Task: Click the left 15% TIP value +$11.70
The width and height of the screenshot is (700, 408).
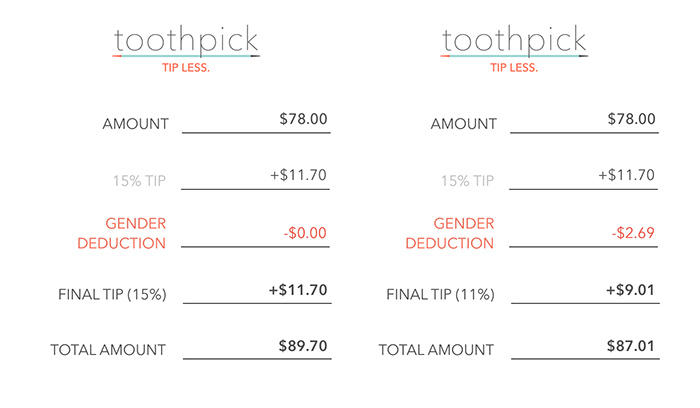Action: (298, 175)
